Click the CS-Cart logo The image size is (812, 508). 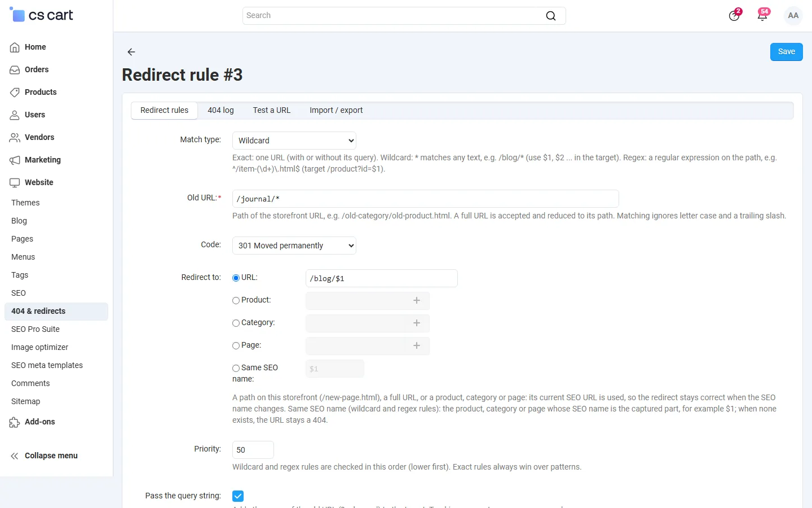42,15
